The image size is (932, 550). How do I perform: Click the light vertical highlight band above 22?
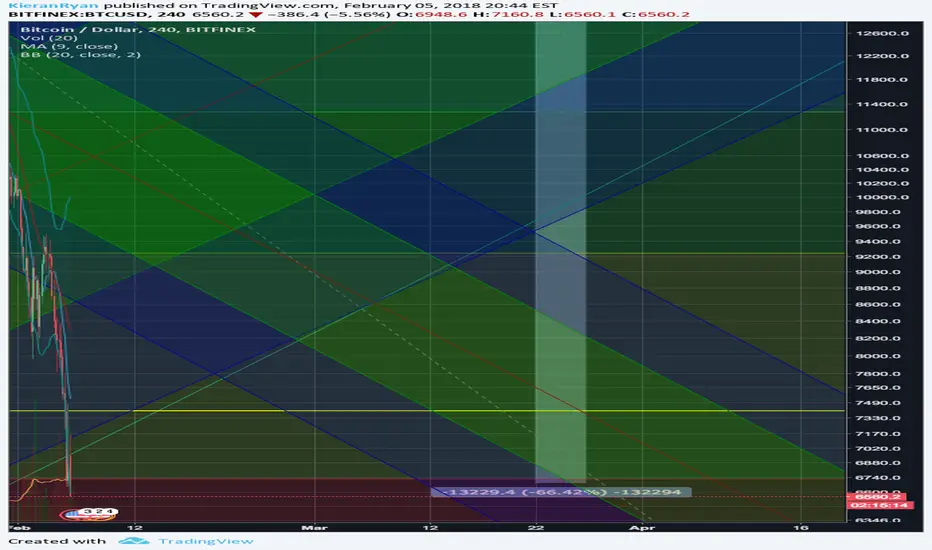[x=561, y=253]
